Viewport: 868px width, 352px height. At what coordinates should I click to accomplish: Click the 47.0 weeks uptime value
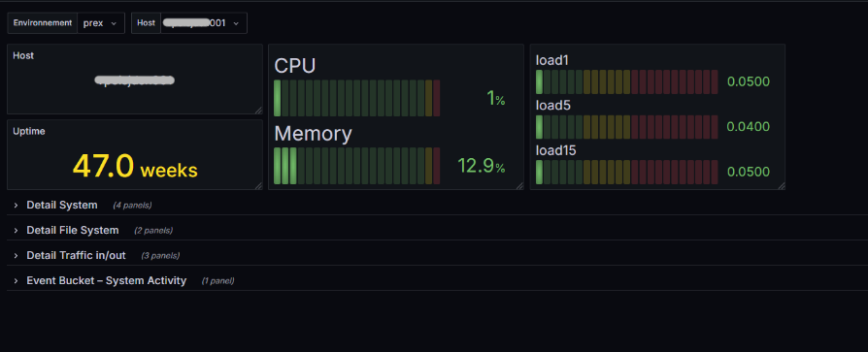[135, 166]
